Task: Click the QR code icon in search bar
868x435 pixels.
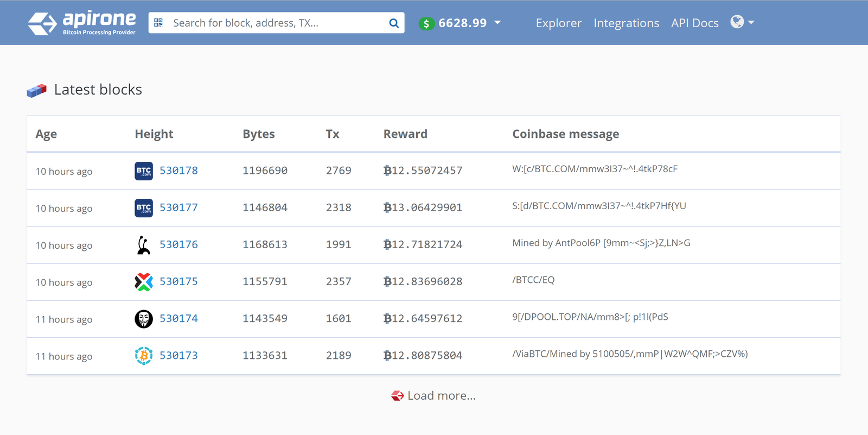Action: point(158,23)
